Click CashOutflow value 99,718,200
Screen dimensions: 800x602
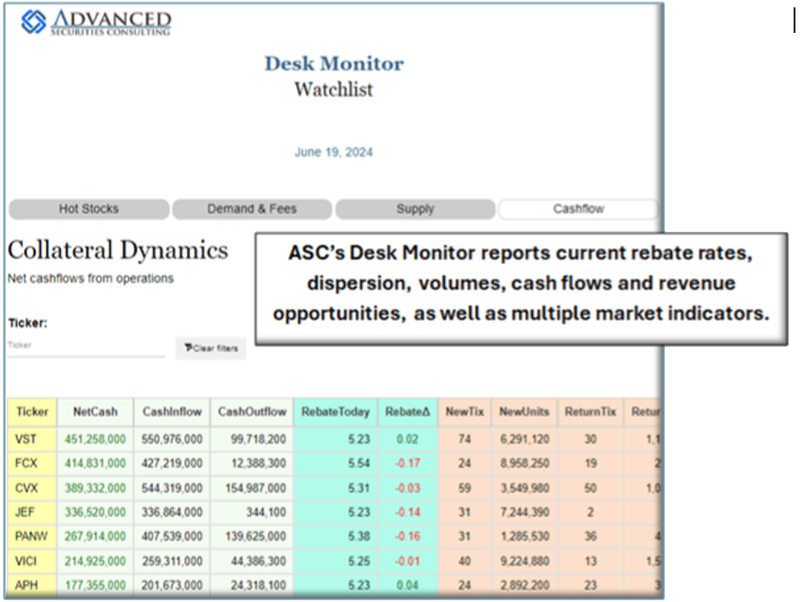click(x=258, y=439)
